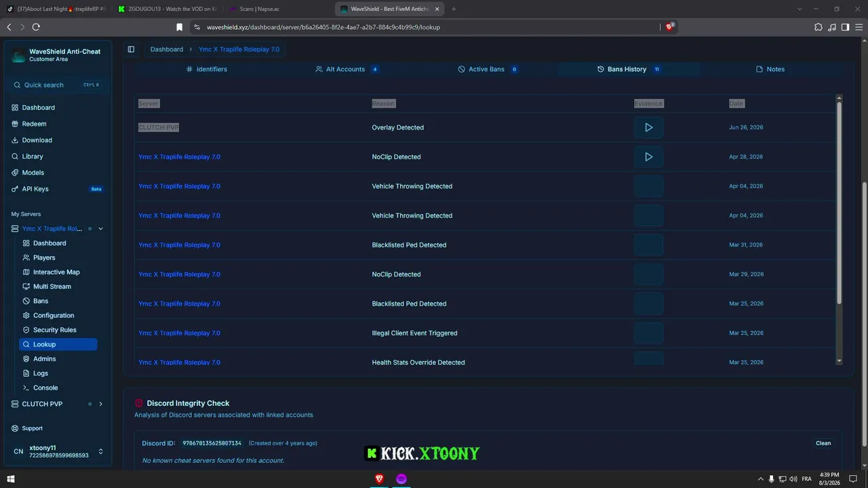Show hidden system tray icons
The height and width of the screenshot is (488, 868).
coord(760,479)
